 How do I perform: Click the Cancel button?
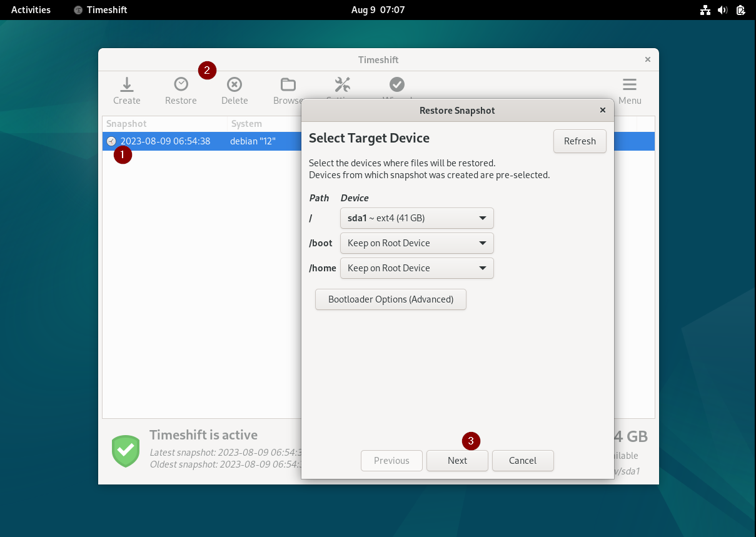(523, 461)
